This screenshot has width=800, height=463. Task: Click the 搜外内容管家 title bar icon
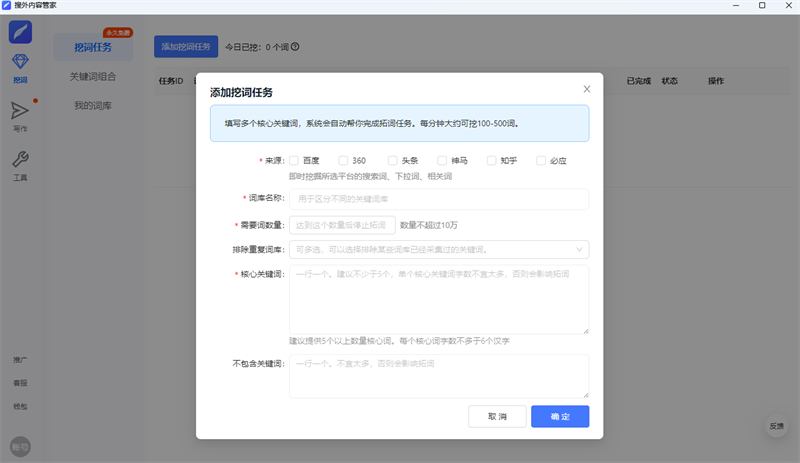[x=6, y=5]
